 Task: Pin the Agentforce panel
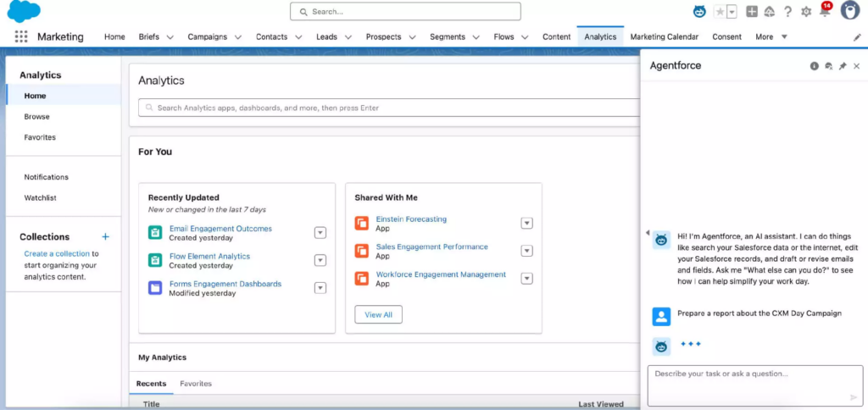pyautogui.click(x=843, y=66)
